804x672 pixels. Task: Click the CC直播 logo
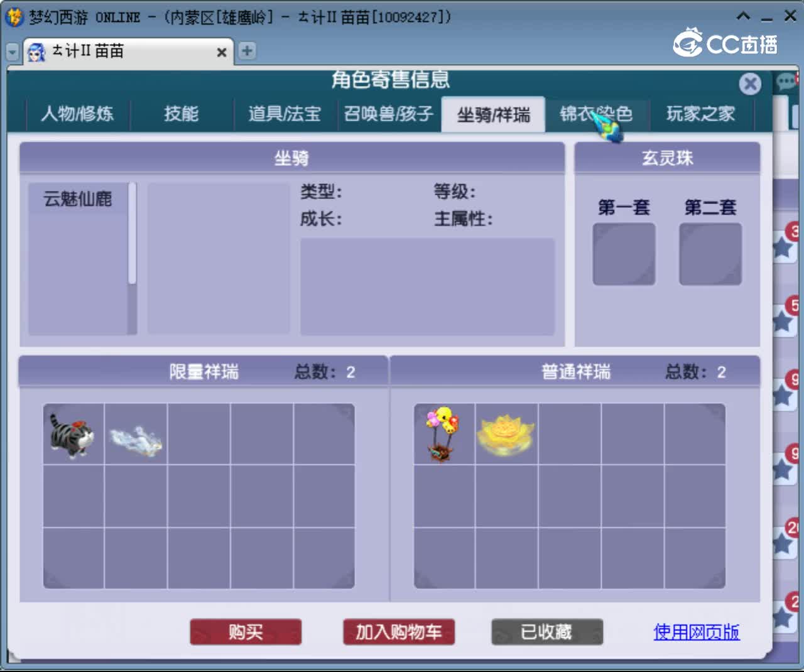[725, 43]
